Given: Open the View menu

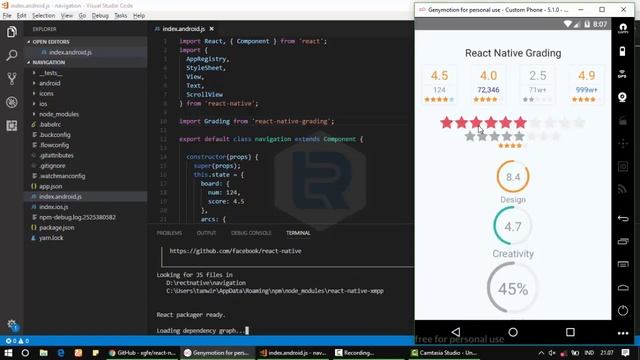Looking at the screenshot, I should (67, 16).
